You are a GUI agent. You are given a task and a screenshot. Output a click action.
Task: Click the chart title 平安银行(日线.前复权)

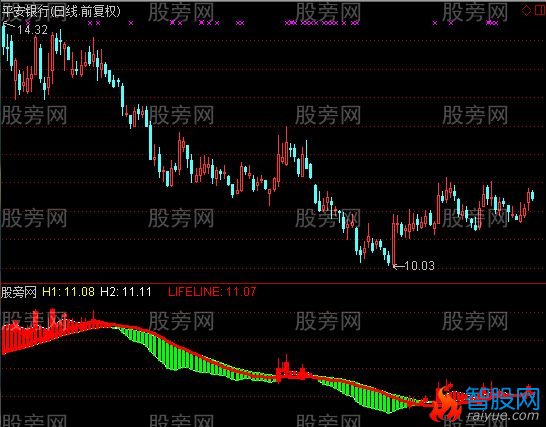tap(61, 11)
